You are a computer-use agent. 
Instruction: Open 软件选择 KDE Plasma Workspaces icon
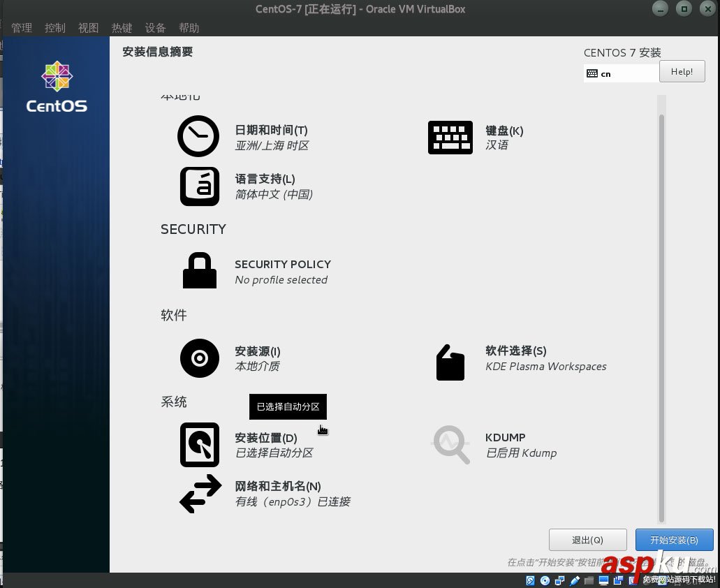coord(450,362)
